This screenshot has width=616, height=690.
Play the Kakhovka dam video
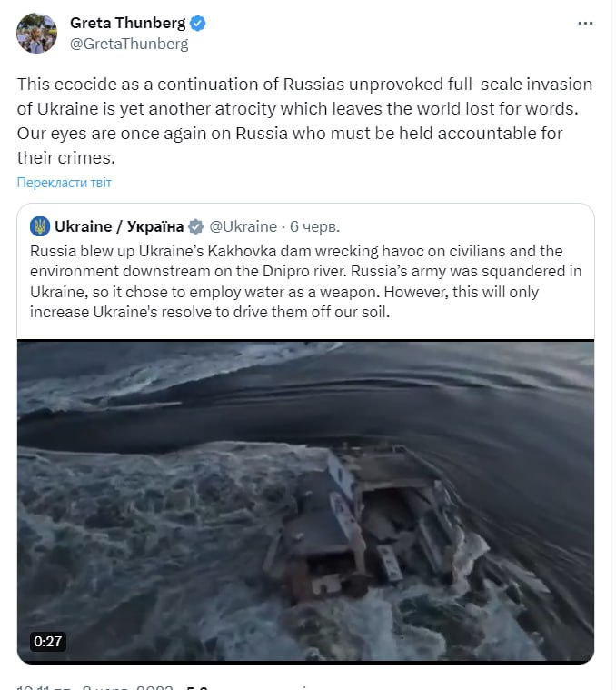pyautogui.click(x=305, y=502)
